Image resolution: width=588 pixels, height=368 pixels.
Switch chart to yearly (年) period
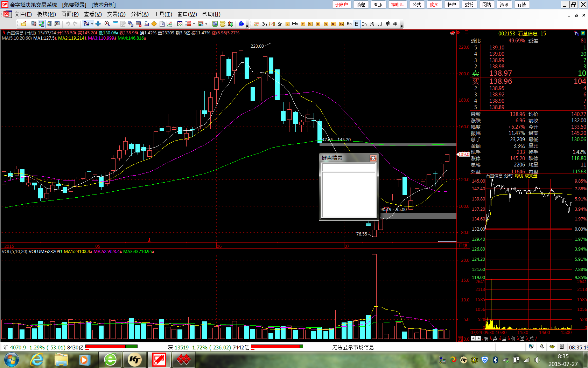395,24
